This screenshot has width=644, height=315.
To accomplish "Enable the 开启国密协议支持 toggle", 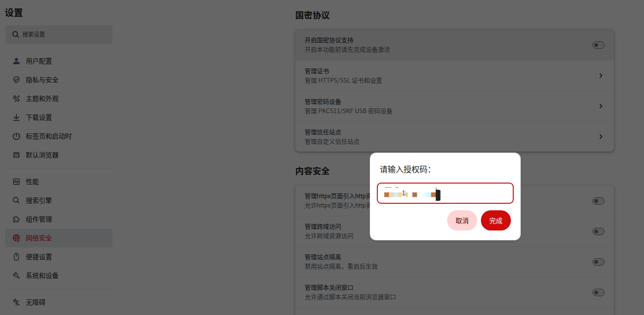I will pos(598,45).
